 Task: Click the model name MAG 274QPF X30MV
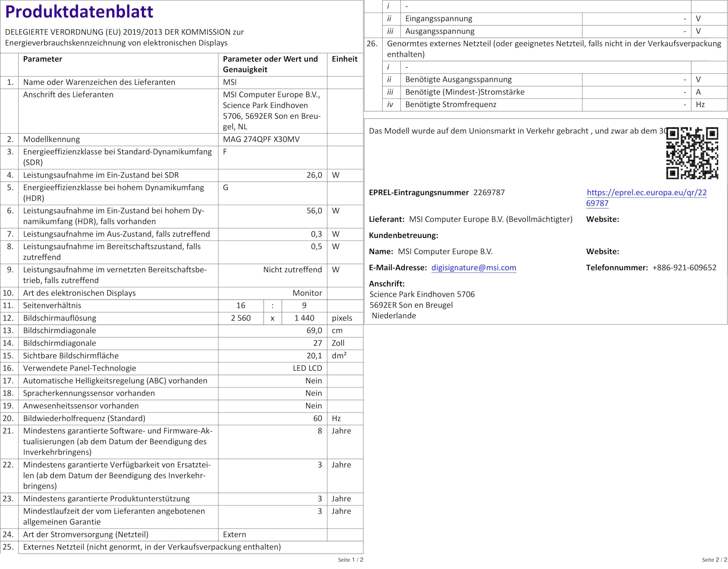(x=261, y=139)
